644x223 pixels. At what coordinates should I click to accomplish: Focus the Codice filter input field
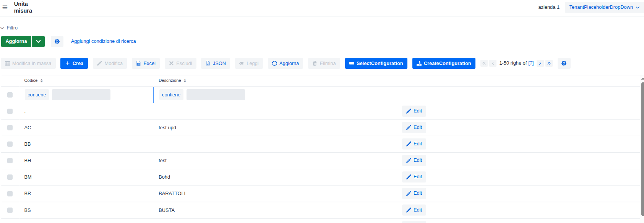(81, 95)
